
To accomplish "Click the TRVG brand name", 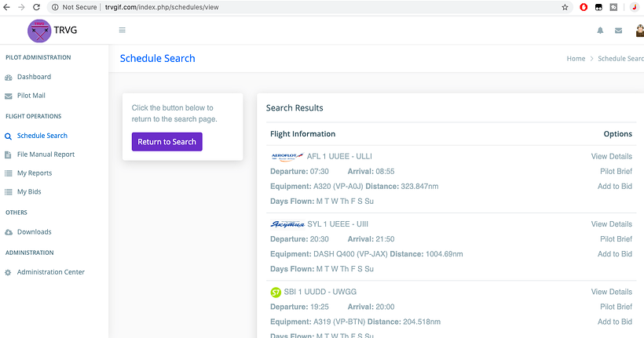I will tap(65, 31).
